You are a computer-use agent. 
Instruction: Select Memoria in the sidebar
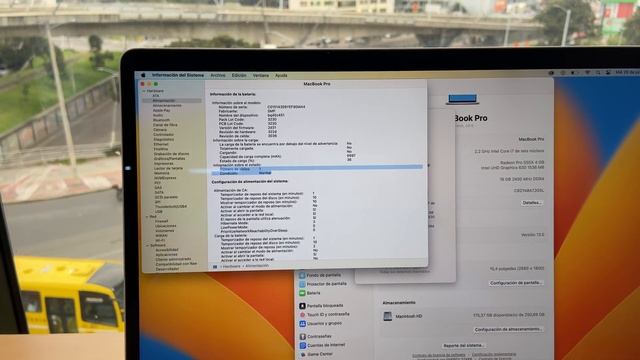[x=162, y=173]
